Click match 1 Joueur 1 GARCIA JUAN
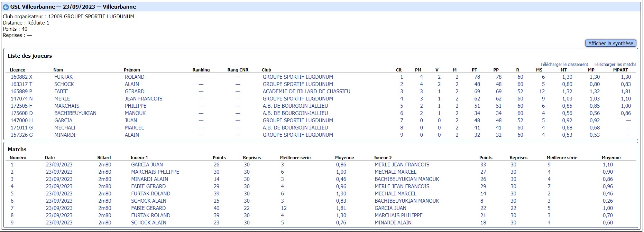 147,165
